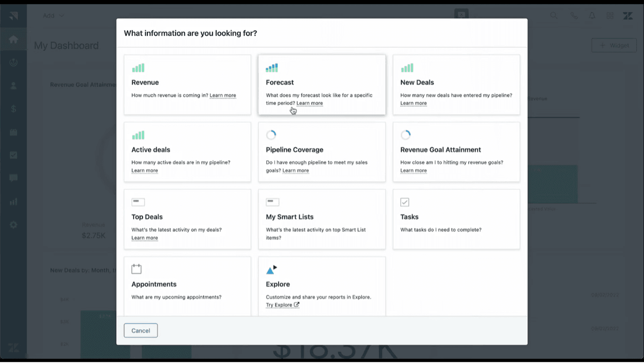Click the Revenue bar chart icon
Viewport: 644px width, 364px height.
(x=138, y=68)
